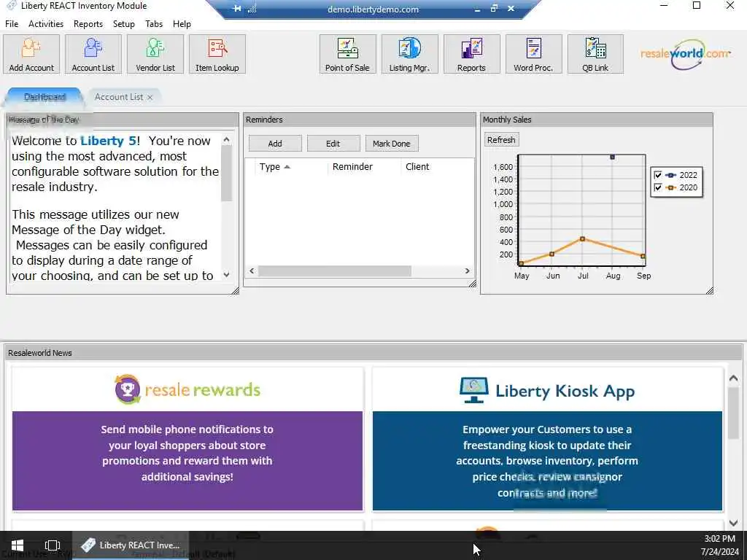This screenshot has height=560, width=747.
Task: Click the resaleworld.com logo
Action: [685, 54]
